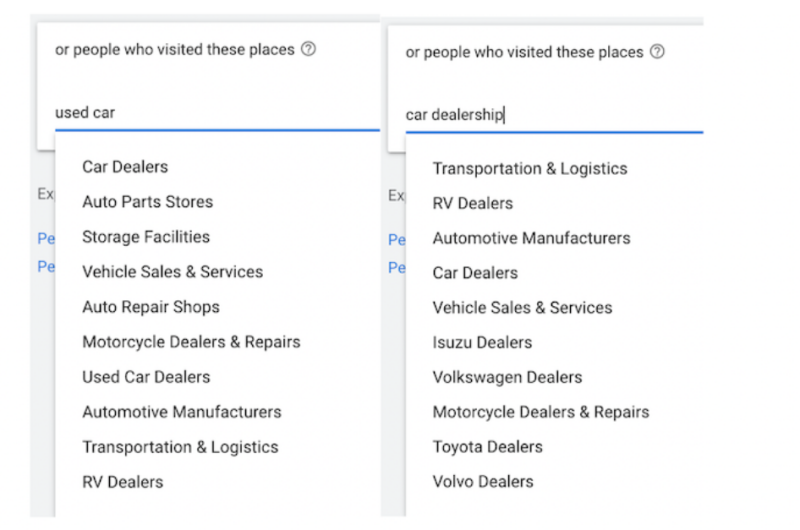Click the help icon above the "used car" search
Image resolution: width=800 pixels, height=530 pixels.
click(x=308, y=50)
